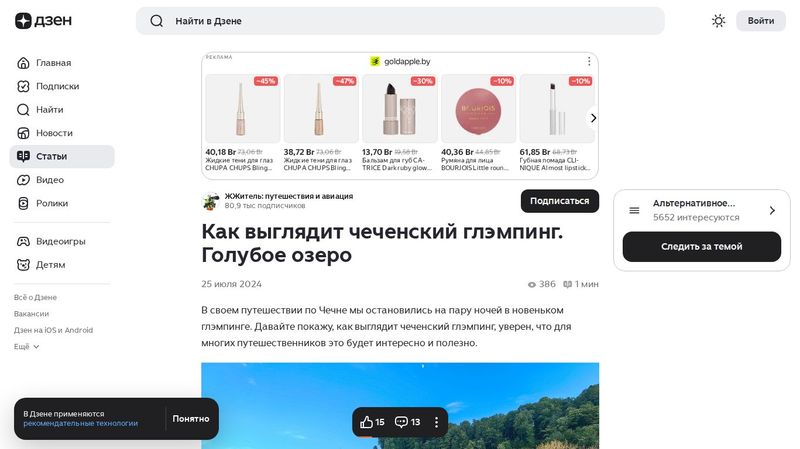The image size is (800, 449).
Task: Open the "Видеоигры" section
Action: pyautogui.click(x=60, y=241)
